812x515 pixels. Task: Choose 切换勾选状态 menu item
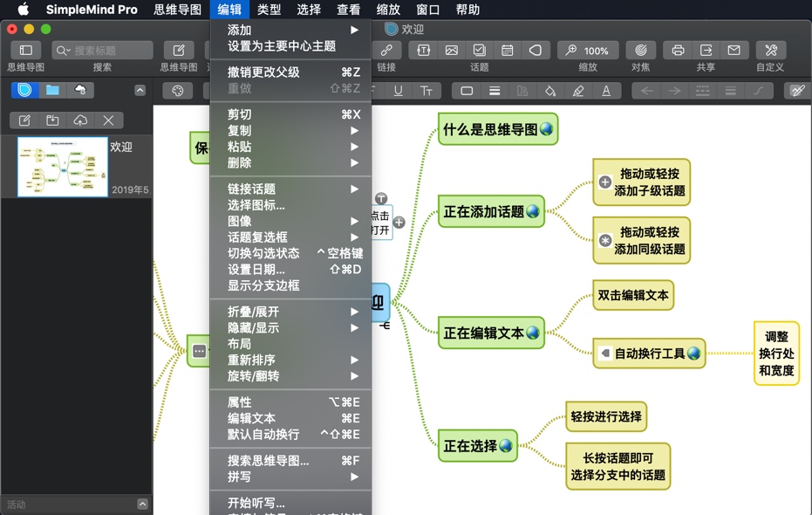290,253
